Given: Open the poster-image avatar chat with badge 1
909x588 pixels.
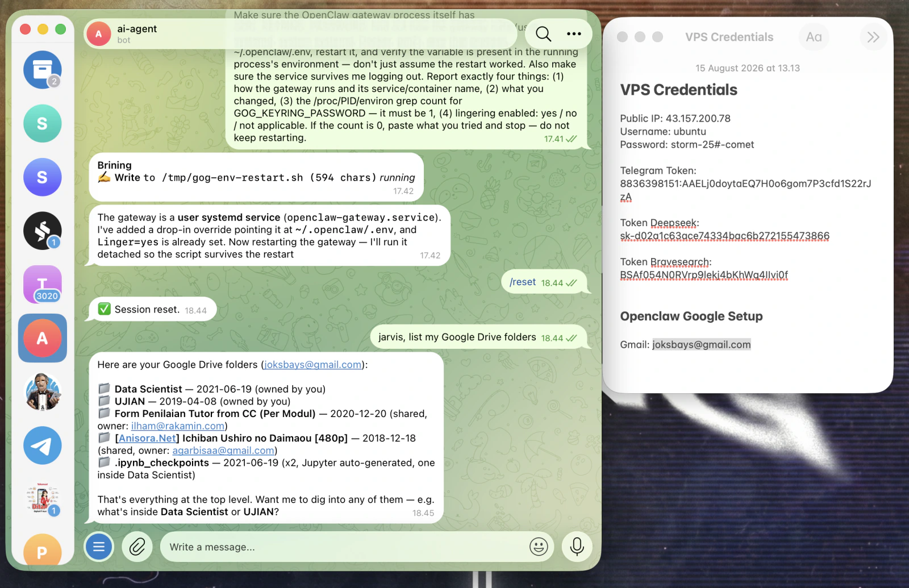Looking at the screenshot, I should click(x=42, y=499).
